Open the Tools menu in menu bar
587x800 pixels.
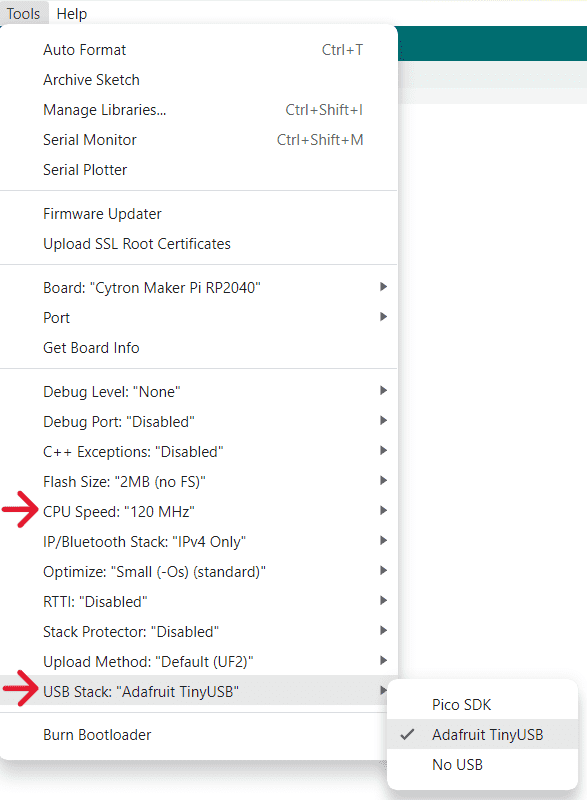(23, 13)
